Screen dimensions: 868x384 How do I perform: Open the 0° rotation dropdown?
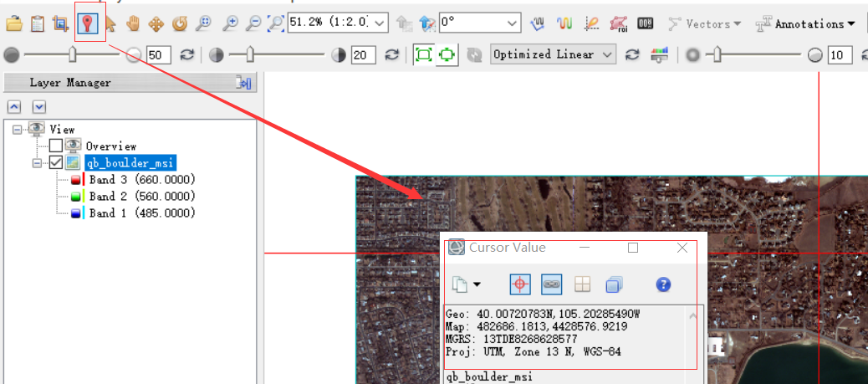(x=513, y=23)
